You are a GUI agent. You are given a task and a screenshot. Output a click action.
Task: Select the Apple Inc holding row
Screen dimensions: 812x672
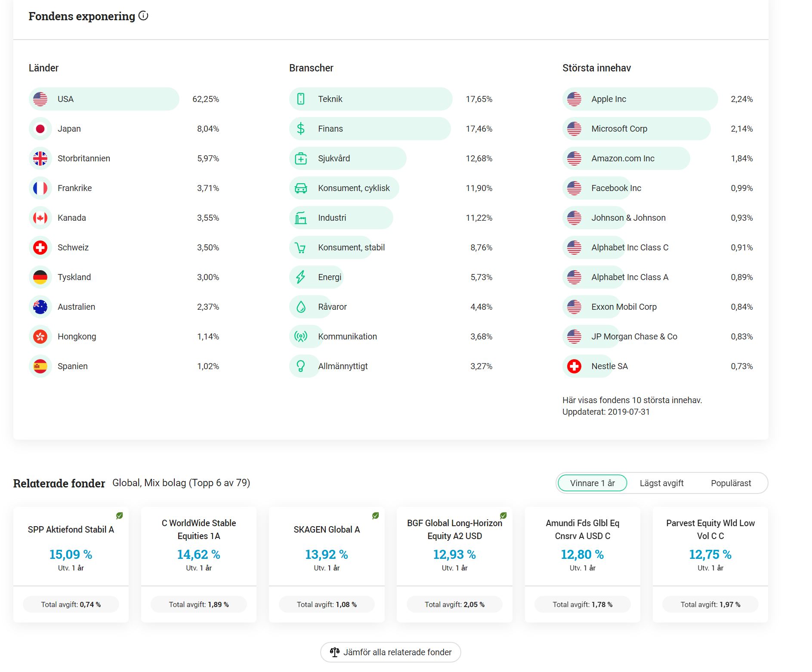click(x=640, y=99)
